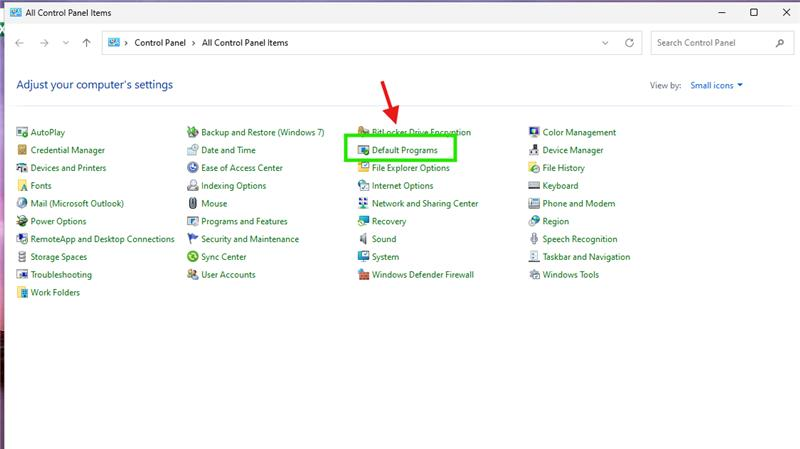
Task: Select the All Control Panel Items breadcrumb
Action: [x=245, y=43]
